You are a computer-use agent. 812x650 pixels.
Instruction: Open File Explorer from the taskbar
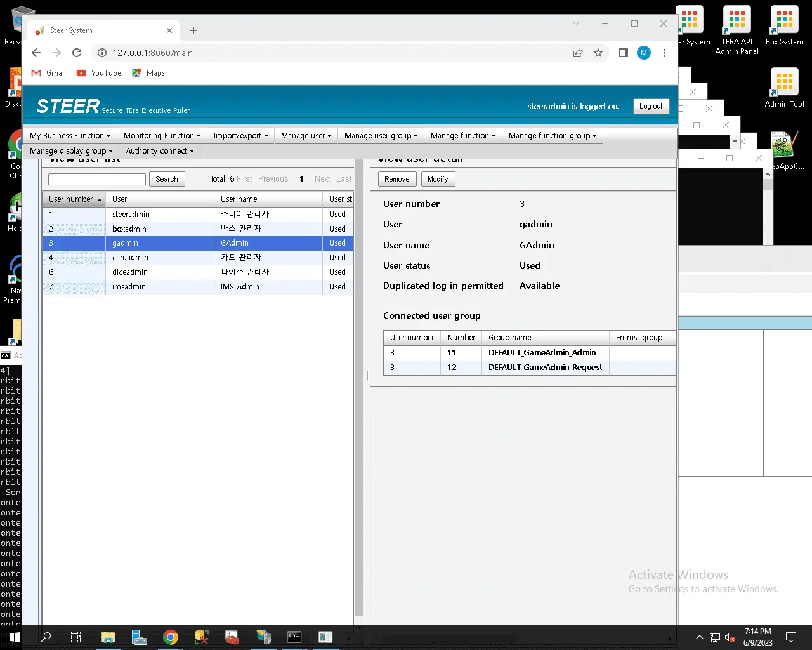pyautogui.click(x=108, y=637)
